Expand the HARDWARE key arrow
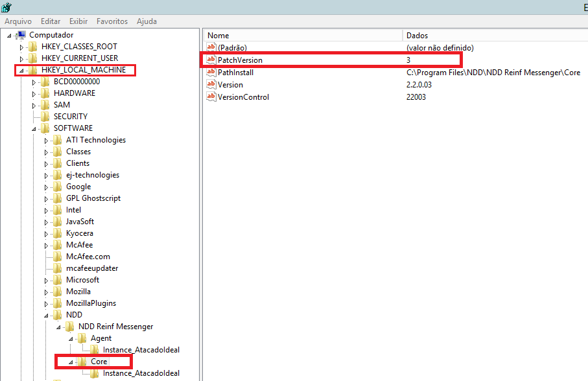The height and width of the screenshot is (381, 588). click(x=34, y=94)
